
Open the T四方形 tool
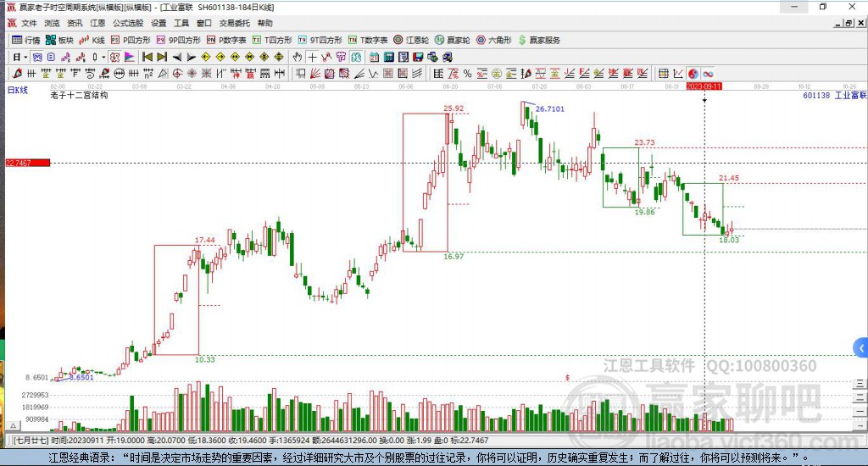[x=272, y=40]
